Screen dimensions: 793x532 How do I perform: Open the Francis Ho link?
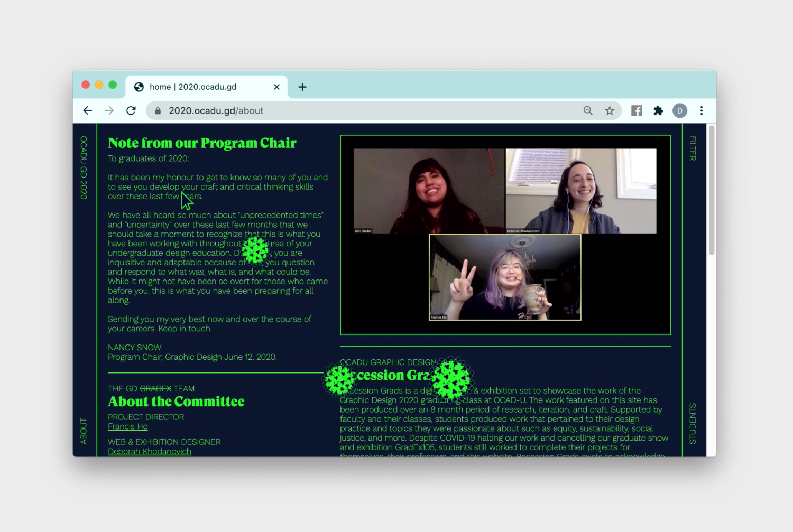tap(128, 426)
